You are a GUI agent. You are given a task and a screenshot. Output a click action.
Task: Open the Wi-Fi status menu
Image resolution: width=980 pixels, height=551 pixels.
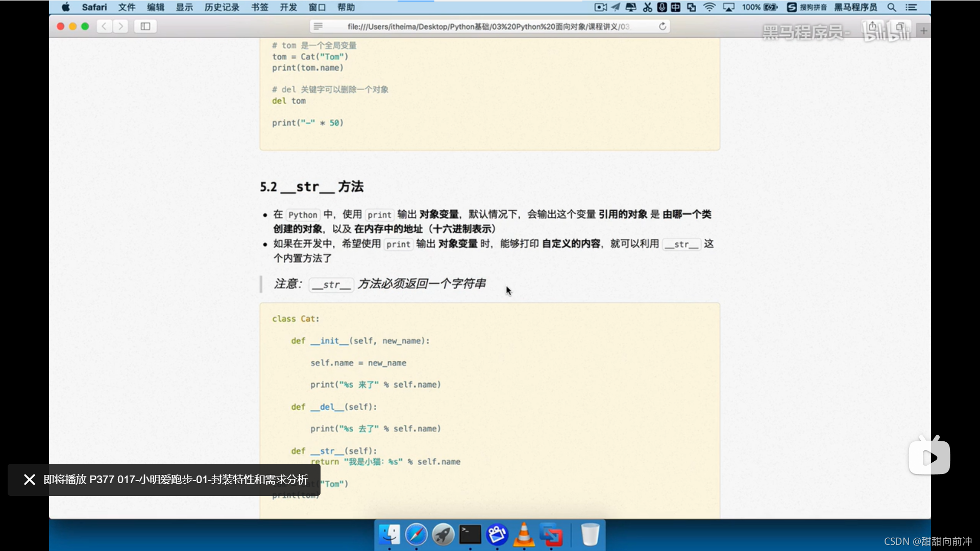pyautogui.click(x=709, y=7)
